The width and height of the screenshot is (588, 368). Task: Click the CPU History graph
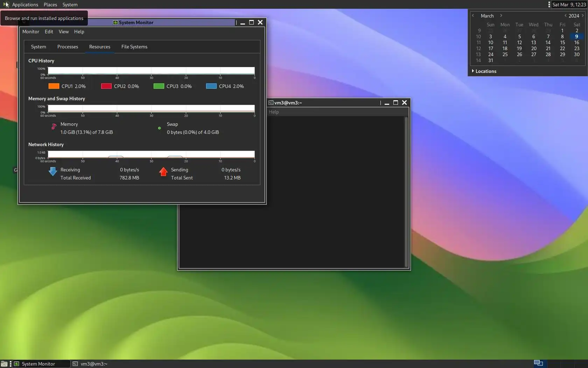[x=151, y=71]
